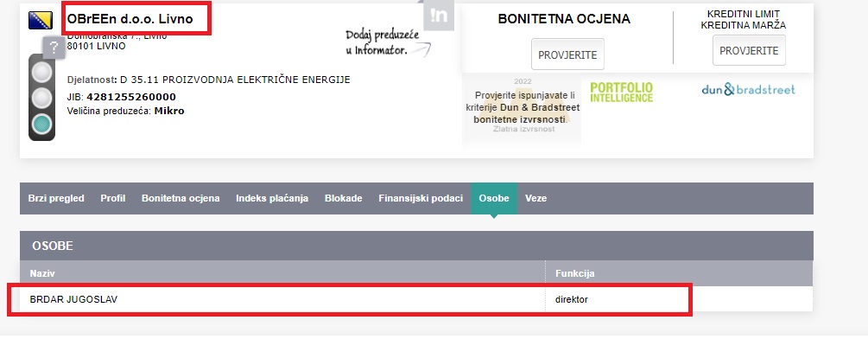Click PROVJERITE under Bonitetna ocjena
Screen dimensions: 868x352
coord(567,54)
